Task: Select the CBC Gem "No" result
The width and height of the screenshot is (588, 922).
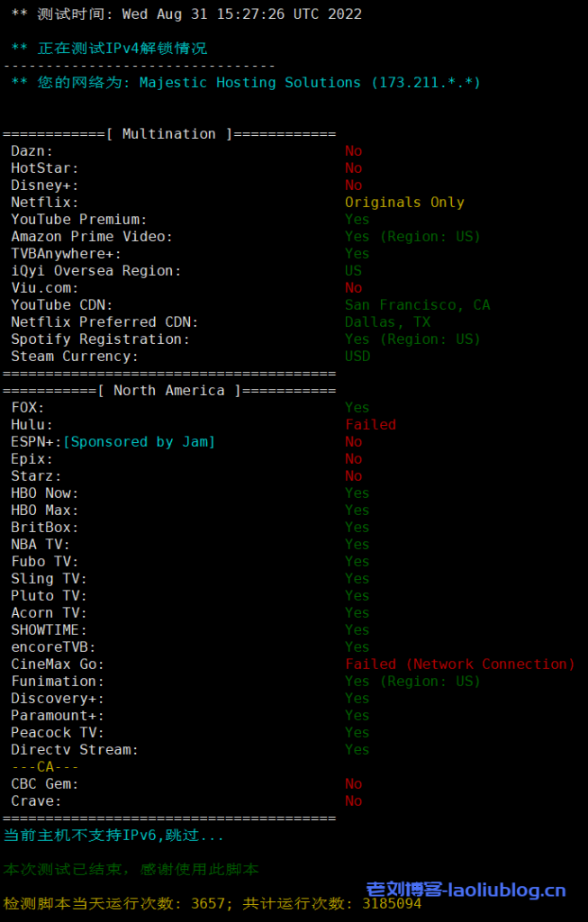Action: (x=353, y=784)
